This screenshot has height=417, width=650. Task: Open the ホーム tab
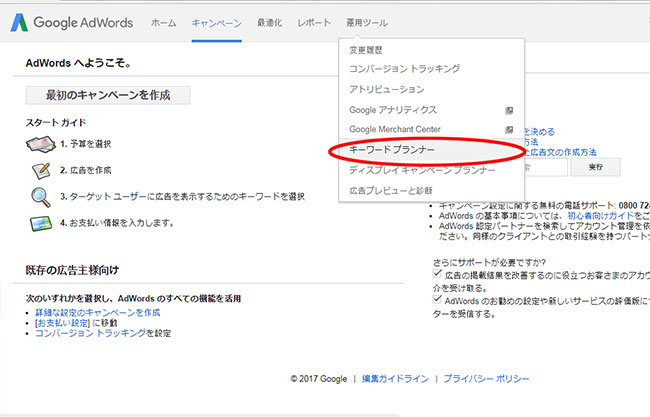[163, 23]
